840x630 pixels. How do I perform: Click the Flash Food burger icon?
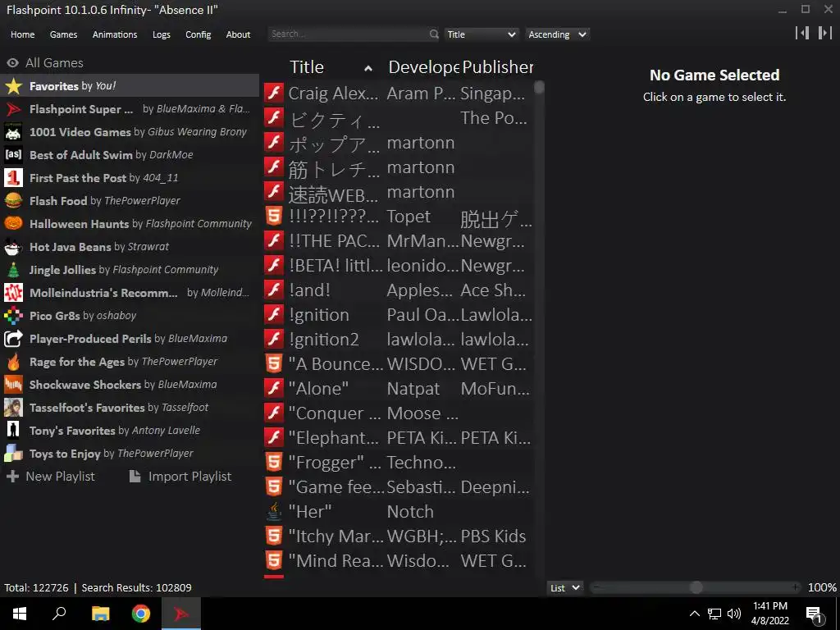(x=13, y=201)
